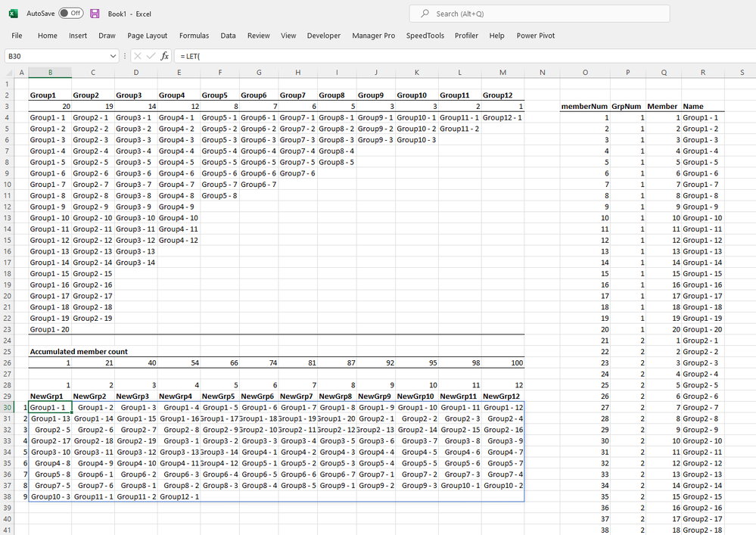Select cell containing Group5 - 8 in row 11
This screenshot has height=535, width=756.
(220, 196)
